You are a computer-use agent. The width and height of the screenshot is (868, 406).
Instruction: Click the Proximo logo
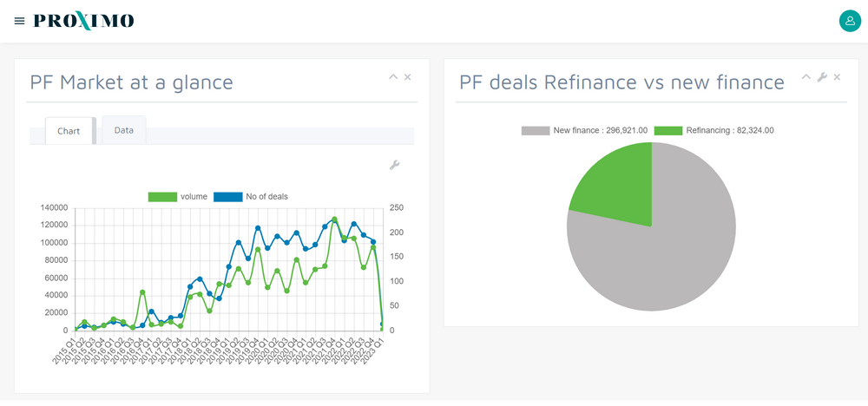(84, 21)
